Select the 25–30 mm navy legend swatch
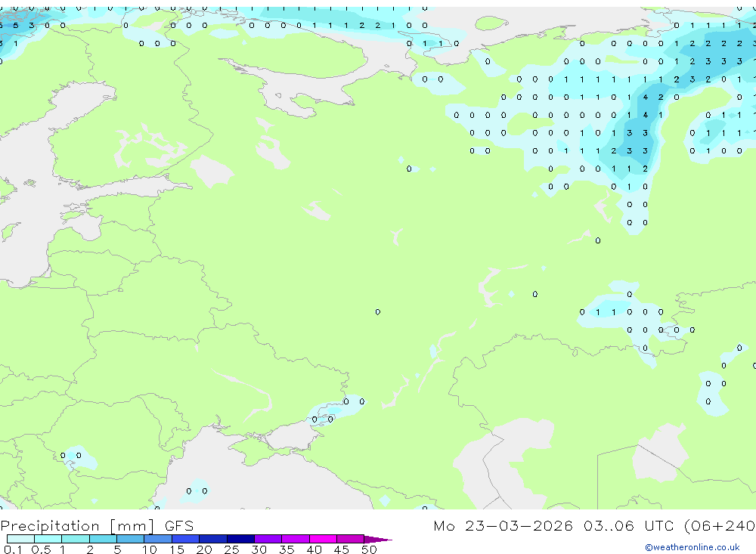Image resolution: width=756 pixels, height=554 pixels. pyautogui.click(x=240, y=539)
